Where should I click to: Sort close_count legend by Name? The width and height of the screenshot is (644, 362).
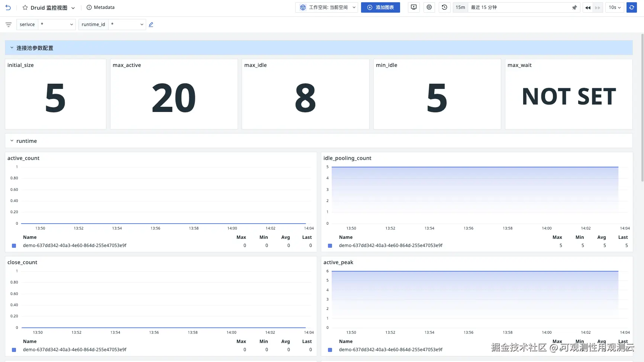coord(30,342)
